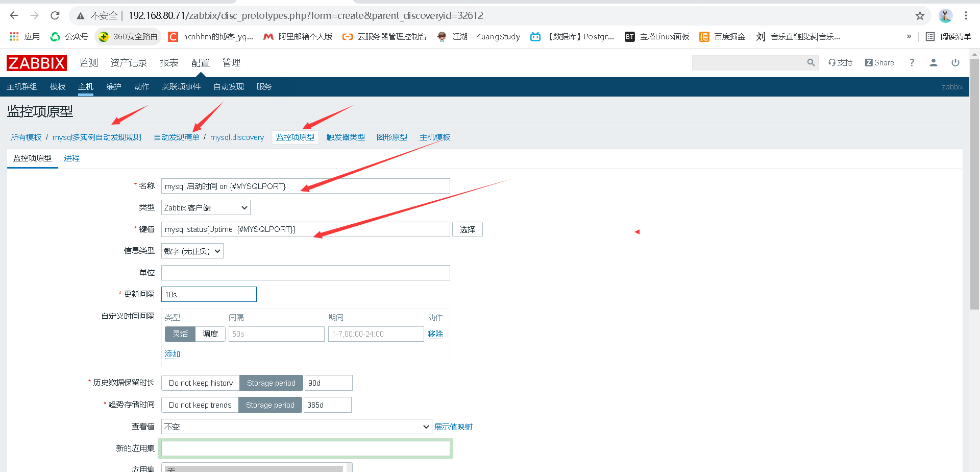Open the mysql.discovery breadcrumb link
This screenshot has height=472, width=980.
(237, 137)
